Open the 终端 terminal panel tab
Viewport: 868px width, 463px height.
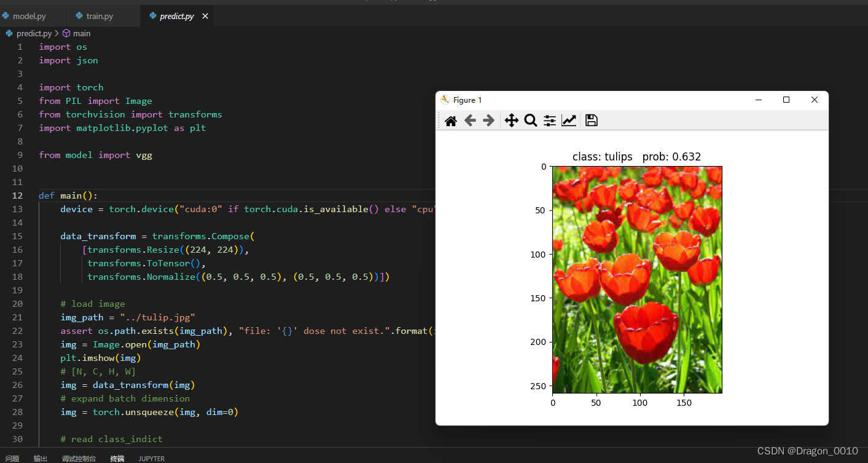point(117,459)
